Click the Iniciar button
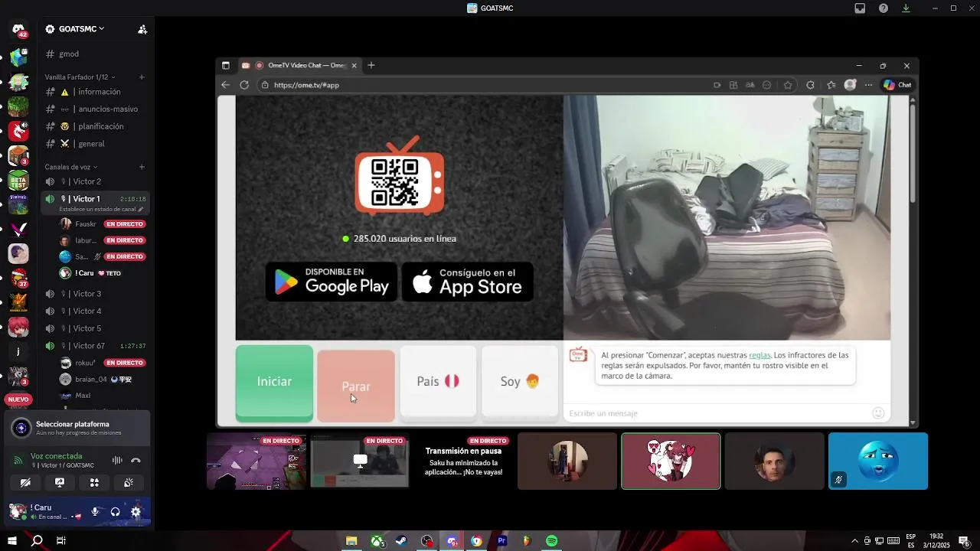 [274, 382]
